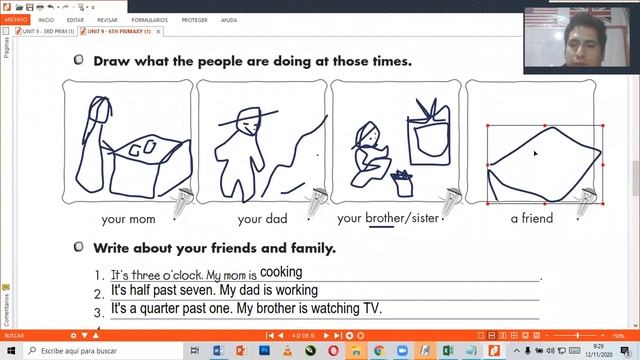640x360 pixels.
Task: Go to previous search result up arrow
Action: coord(96,336)
